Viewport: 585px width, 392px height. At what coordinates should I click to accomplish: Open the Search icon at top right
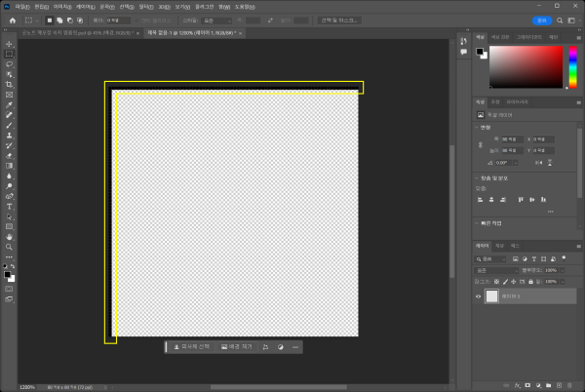click(560, 20)
